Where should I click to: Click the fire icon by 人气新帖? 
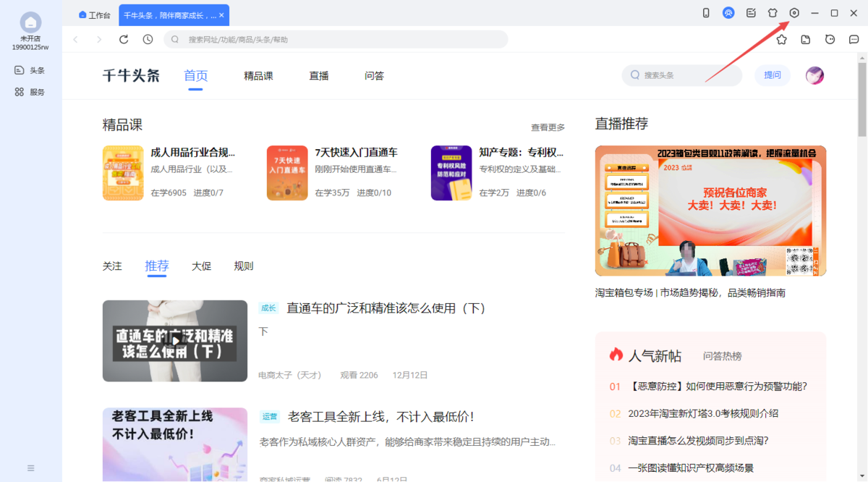pyautogui.click(x=616, y=355)
